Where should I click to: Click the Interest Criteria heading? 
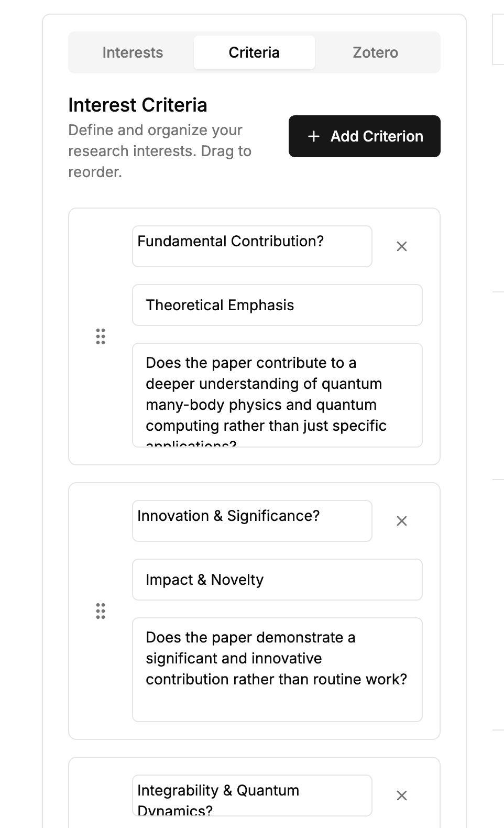138,105
